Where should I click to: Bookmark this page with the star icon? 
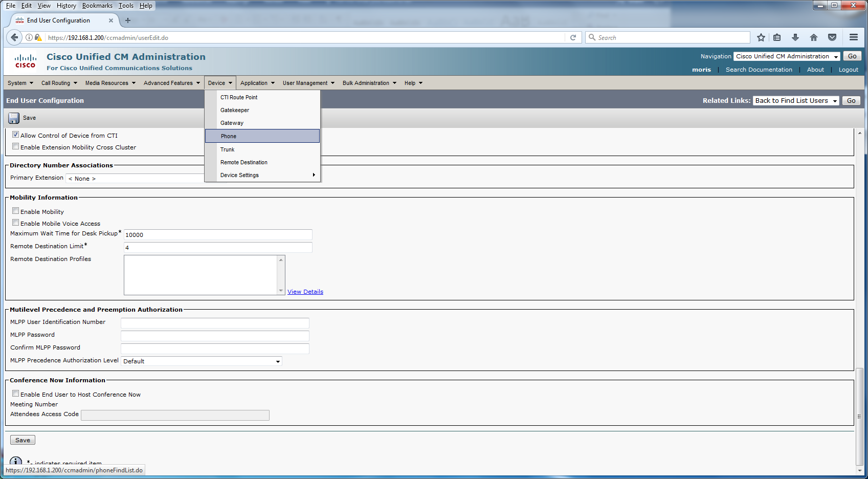point(761,37)
